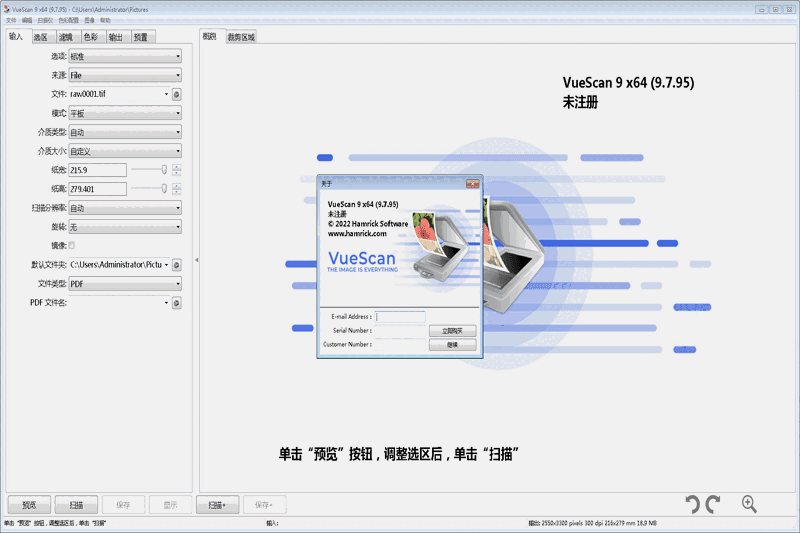This screenshot has height=533, width=800.
Task: Click the 纸宽 field showing 215.9
Action: [x=97, y=170]
